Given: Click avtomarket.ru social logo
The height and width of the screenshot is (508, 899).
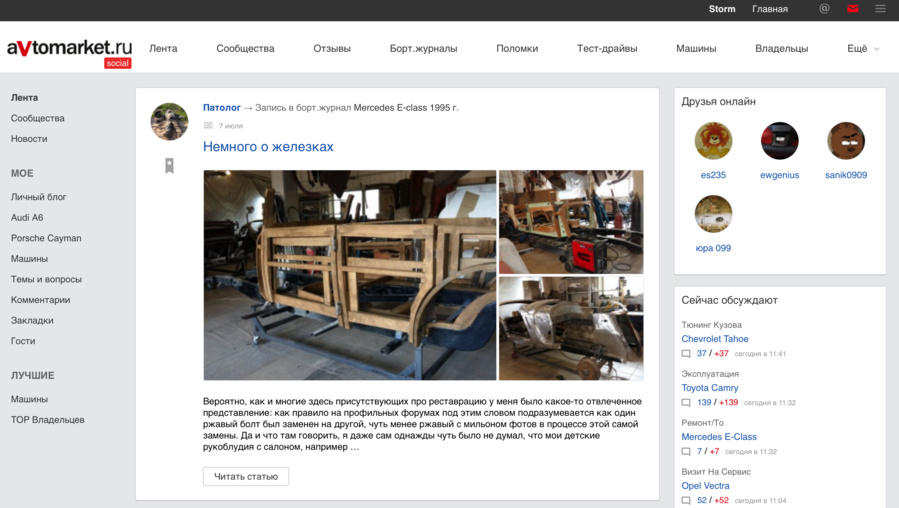Looking at the screenshot, I should pos(69,53).
